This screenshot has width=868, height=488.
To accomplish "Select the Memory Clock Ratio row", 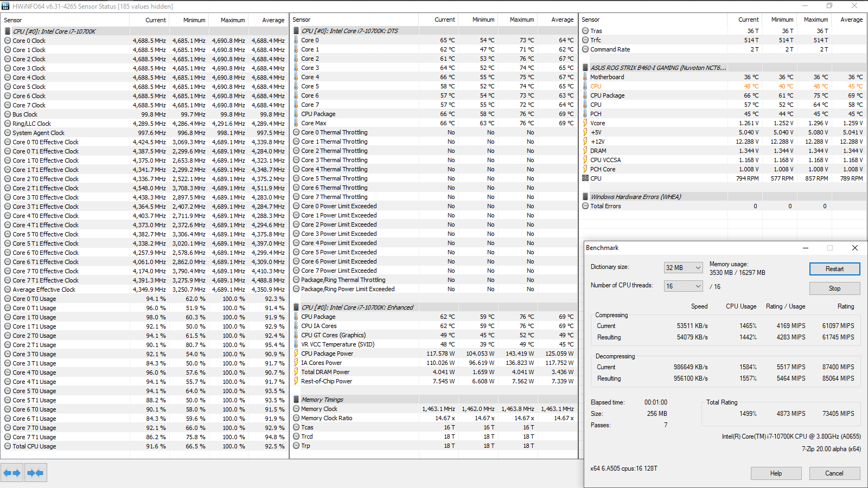I will point(433,418).
